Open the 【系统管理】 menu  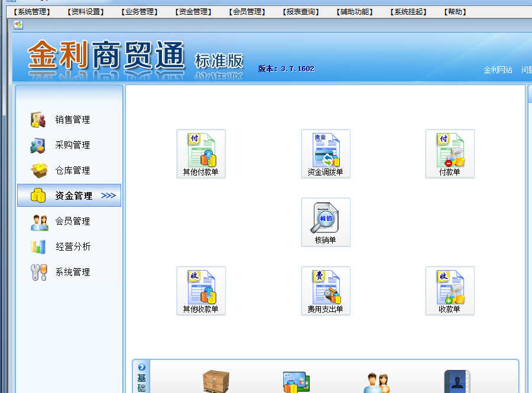pos(32,12)
